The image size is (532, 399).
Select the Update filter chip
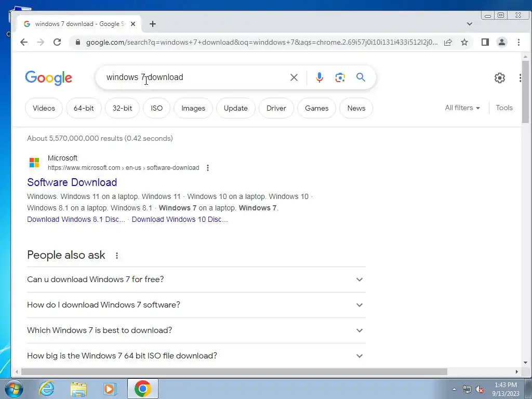coord(236,108)
